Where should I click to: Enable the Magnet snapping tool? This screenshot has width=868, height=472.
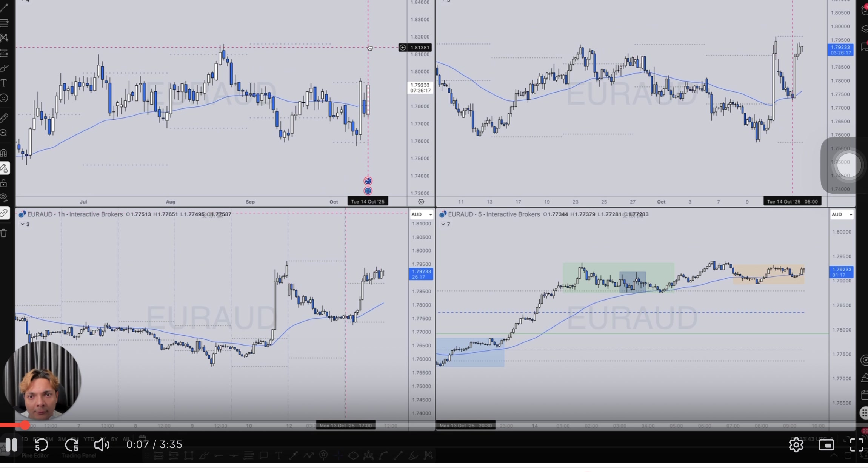coord(4,153)
